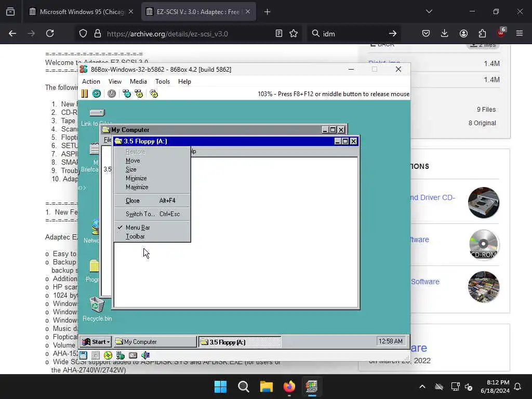Screen dimensions: 532x399
Task: Open the 86Box Action menu
Action: coord(91,82)
